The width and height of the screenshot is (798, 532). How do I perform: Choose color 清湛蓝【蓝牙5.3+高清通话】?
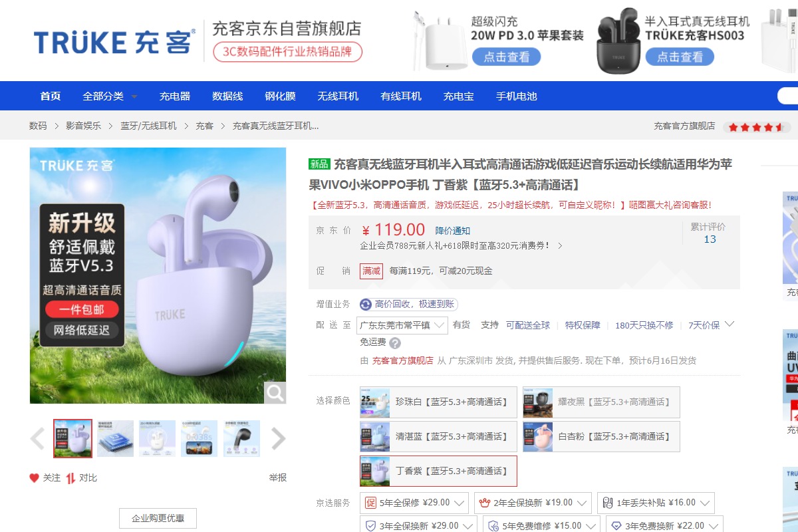(438, 437)
